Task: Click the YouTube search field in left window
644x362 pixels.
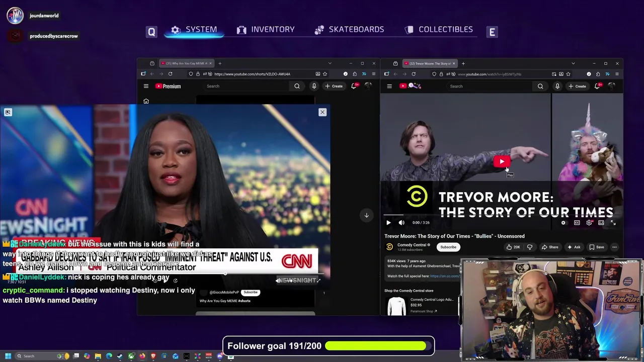Action: (247, 86)
